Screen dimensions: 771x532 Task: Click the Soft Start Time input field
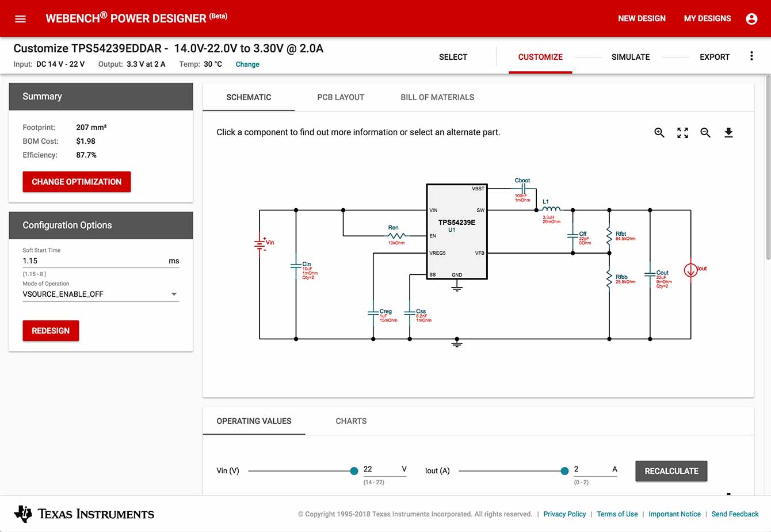[92, 261]
